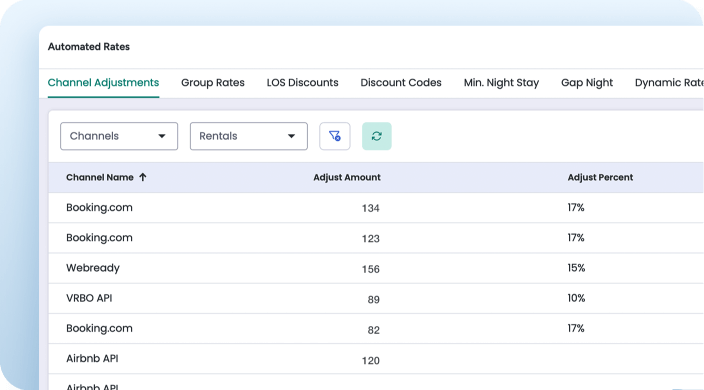Select the Webready channel row
This screenshot has width=704, height=390.
point(376,268)
